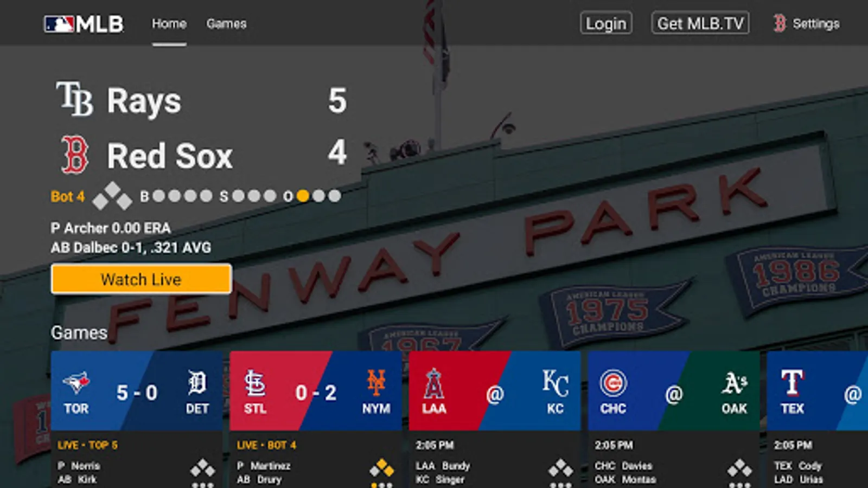Image resolution: width=868 pixels, height=488 pixels.
Task: Click the 2:05 PM time on the CHC-OAK card
Action: [614, 445]
